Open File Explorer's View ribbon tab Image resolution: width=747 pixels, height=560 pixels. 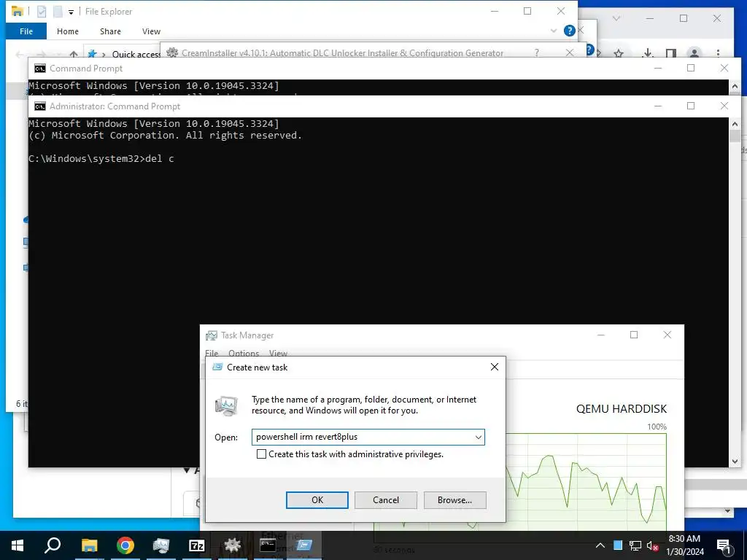[151, 31]
